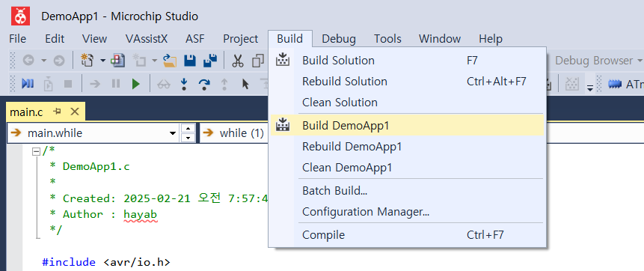
Task: Click the Step Over icon
Action: [x=204, y=84]
